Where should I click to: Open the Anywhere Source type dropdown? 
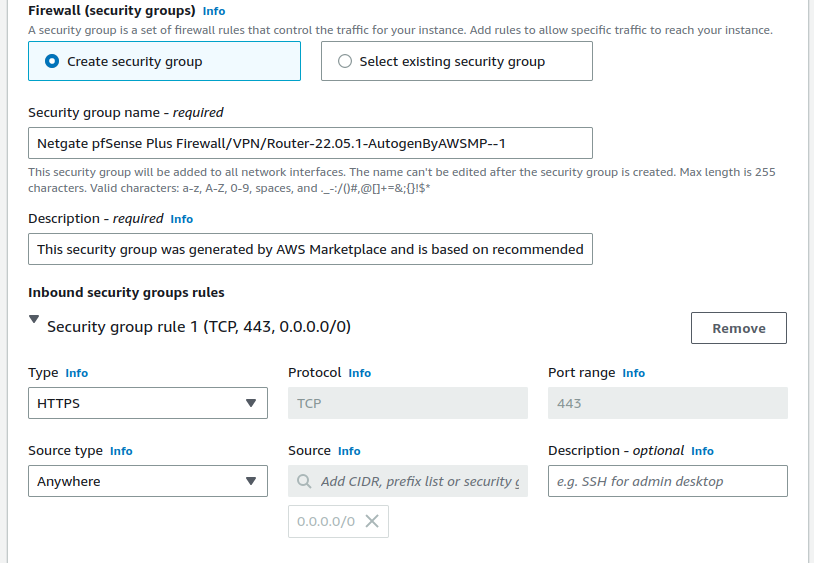click(147, 481)
